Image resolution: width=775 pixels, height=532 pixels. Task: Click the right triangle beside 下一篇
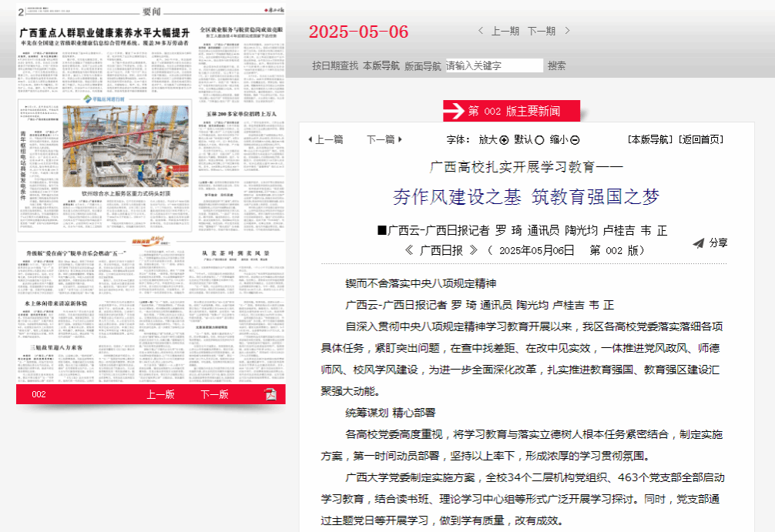401,139
